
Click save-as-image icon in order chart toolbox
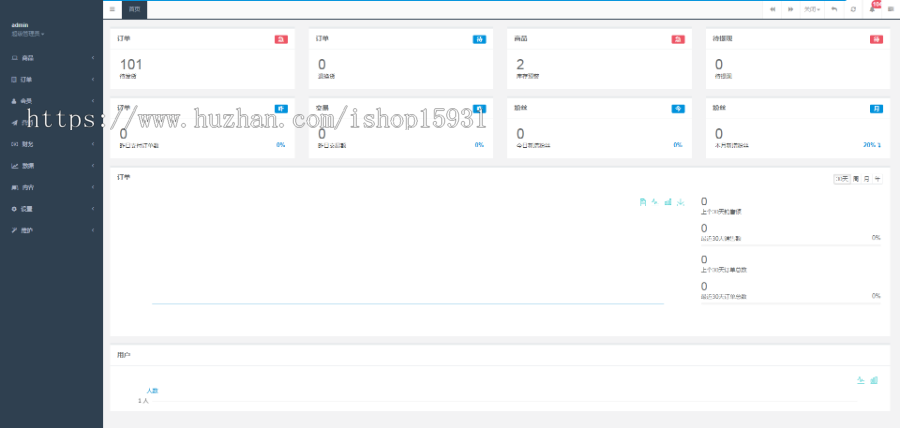pyautogui.click(x=680, y=202)
